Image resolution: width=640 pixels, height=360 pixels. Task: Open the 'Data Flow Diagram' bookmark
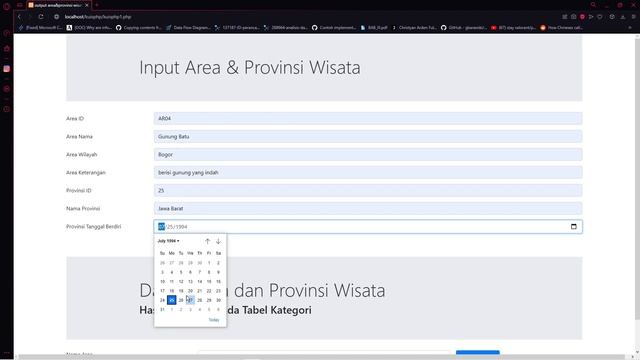click(188, 28)
